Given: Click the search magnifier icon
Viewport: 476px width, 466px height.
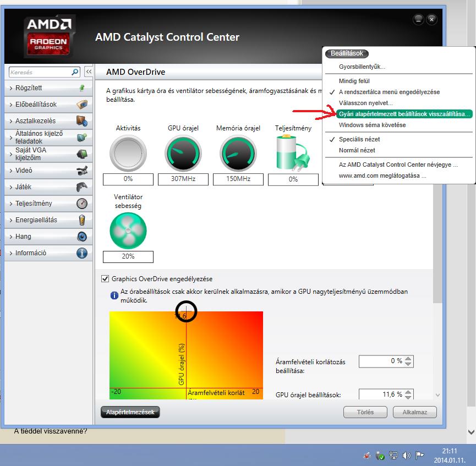Looking at the screenshot, I should (75, 72).
